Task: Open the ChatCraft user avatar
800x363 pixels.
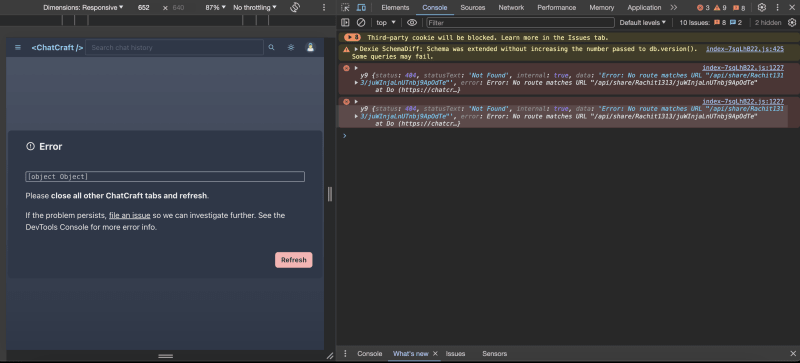Action: pyautogui.click(x=310, y=47)
